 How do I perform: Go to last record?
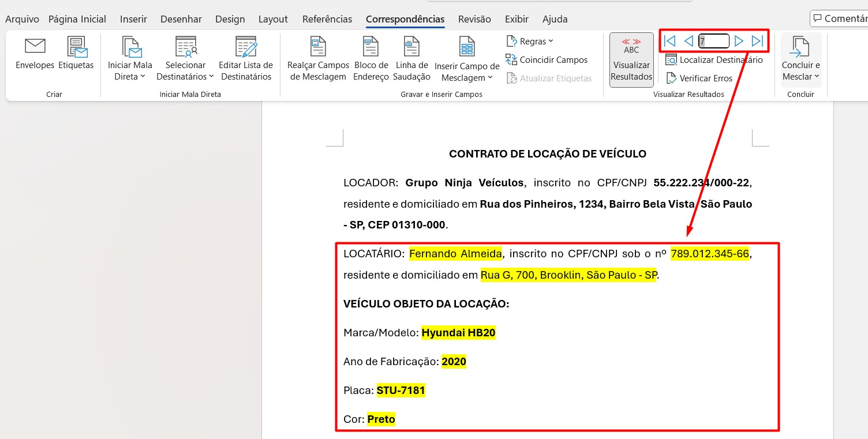point(757,41)
